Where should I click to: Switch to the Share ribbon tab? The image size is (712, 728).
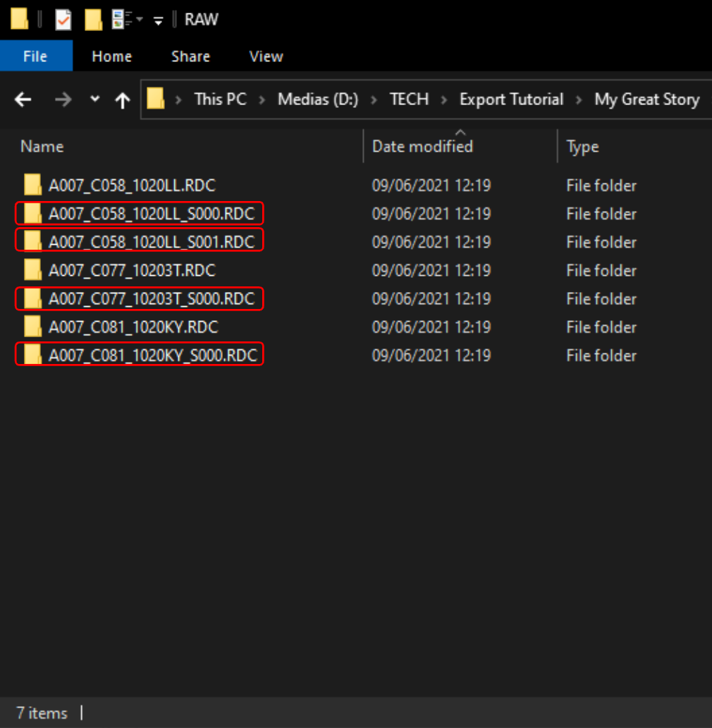tap(190, 56)
